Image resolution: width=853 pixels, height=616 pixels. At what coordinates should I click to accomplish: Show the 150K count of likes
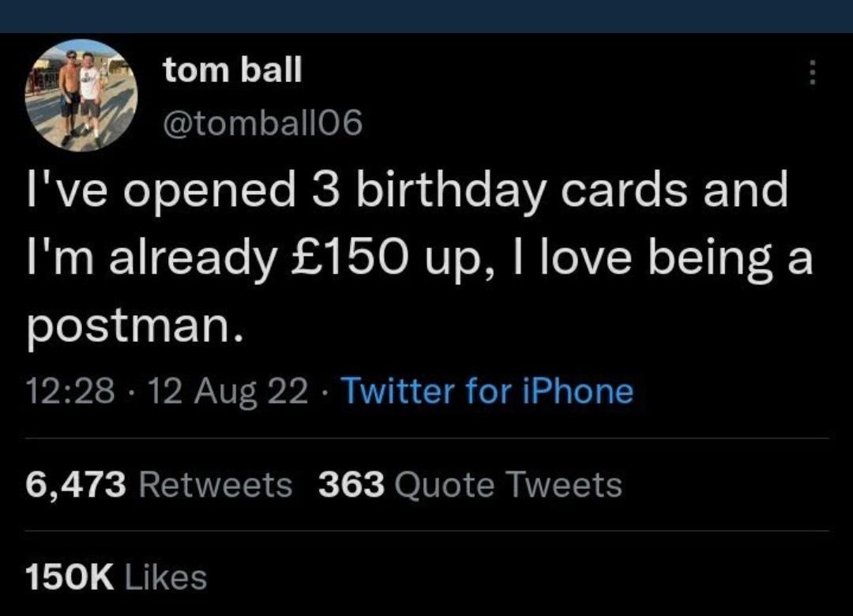70,577
